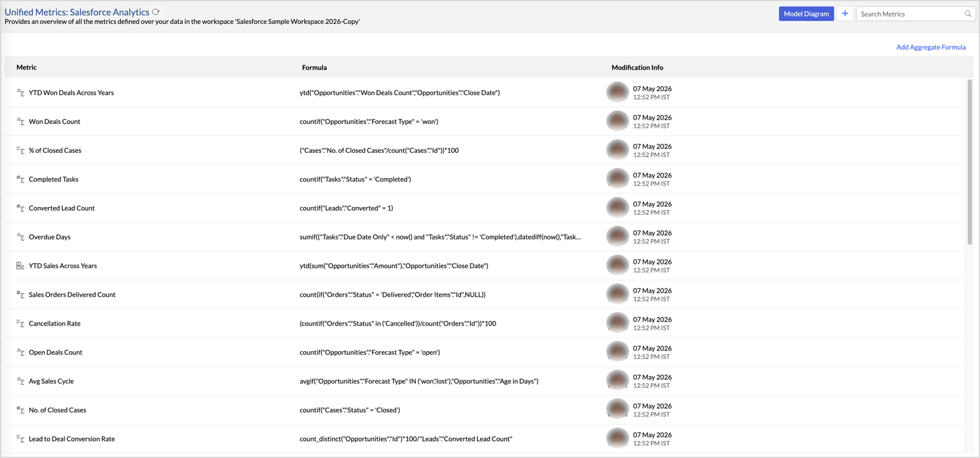This screenshot has width=980, height=458.
Task: Click the countif Cases Status = 'Closed' formula
Action: click(x=349, y=410)
